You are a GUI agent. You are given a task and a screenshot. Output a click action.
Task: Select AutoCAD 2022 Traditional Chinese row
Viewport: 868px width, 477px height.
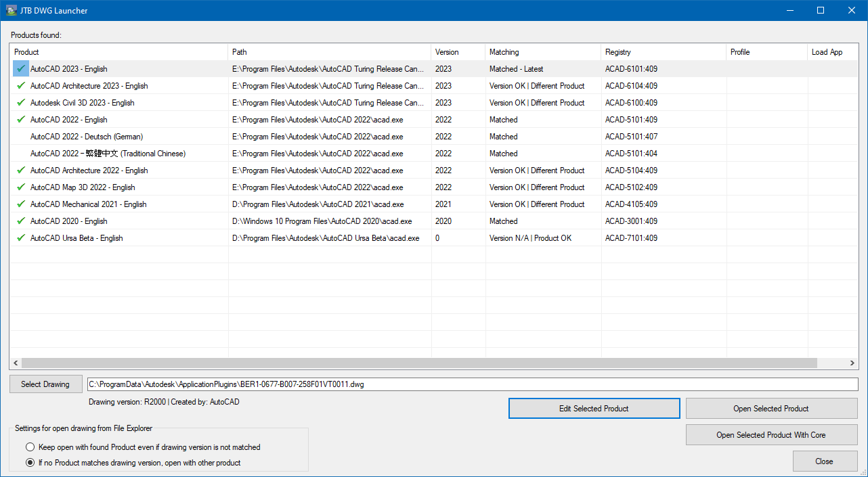point(434,154)
